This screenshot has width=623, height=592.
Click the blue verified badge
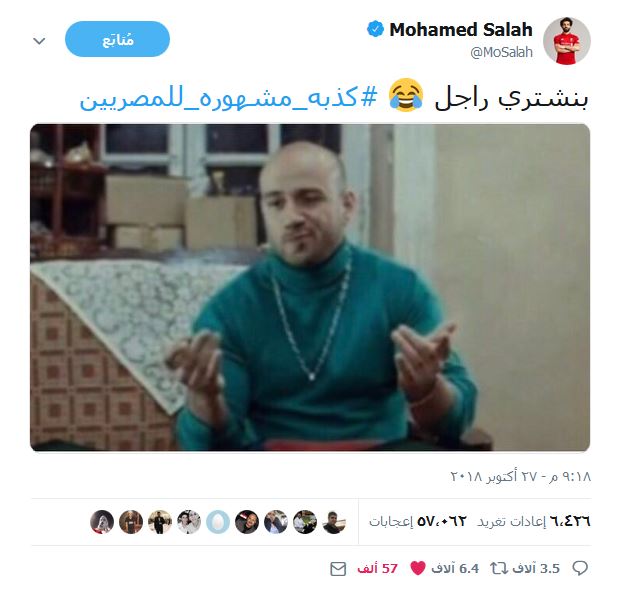coord(375,29)
